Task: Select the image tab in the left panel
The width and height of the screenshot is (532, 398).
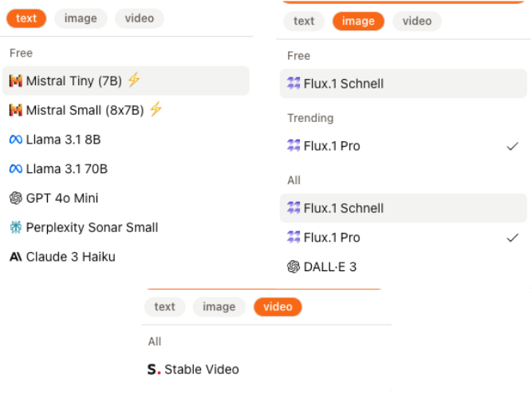Action: tap(81, 18)
